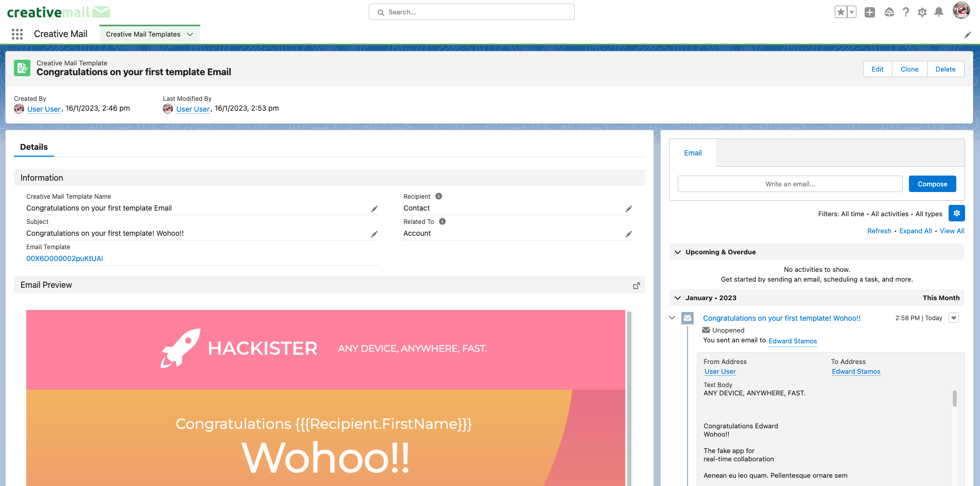
Task: Collapse the January 2023 section
Action: (678, 298)
